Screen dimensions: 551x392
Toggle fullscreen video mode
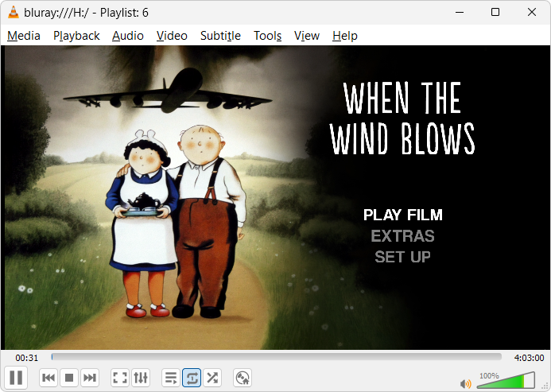click(x=120, y=378)
